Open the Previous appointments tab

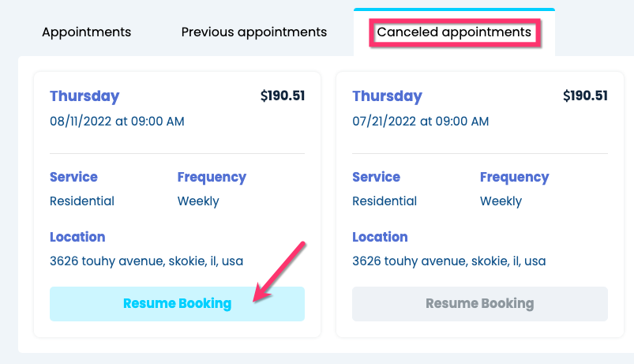pyautogui.click(x=254, y=32)
